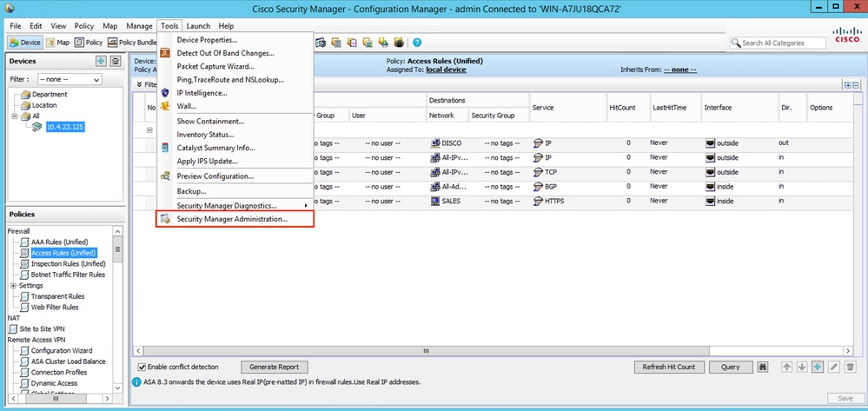868x411 pixels.
Task: Open the Launch menu
Action: (x=198, y=25)
